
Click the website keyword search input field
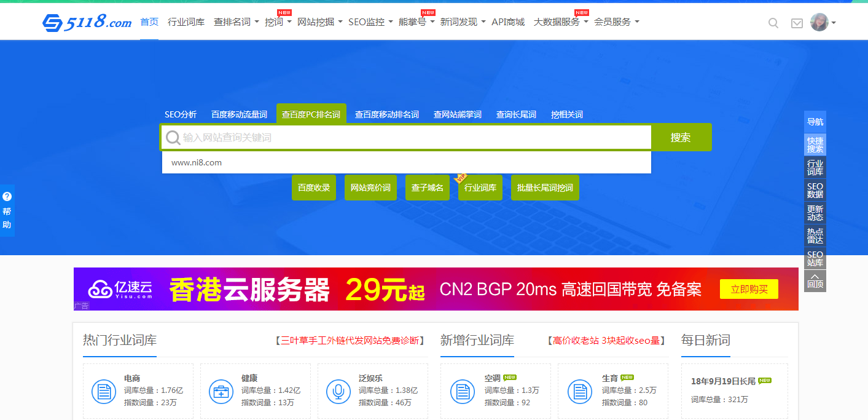[x=415, y=138]
